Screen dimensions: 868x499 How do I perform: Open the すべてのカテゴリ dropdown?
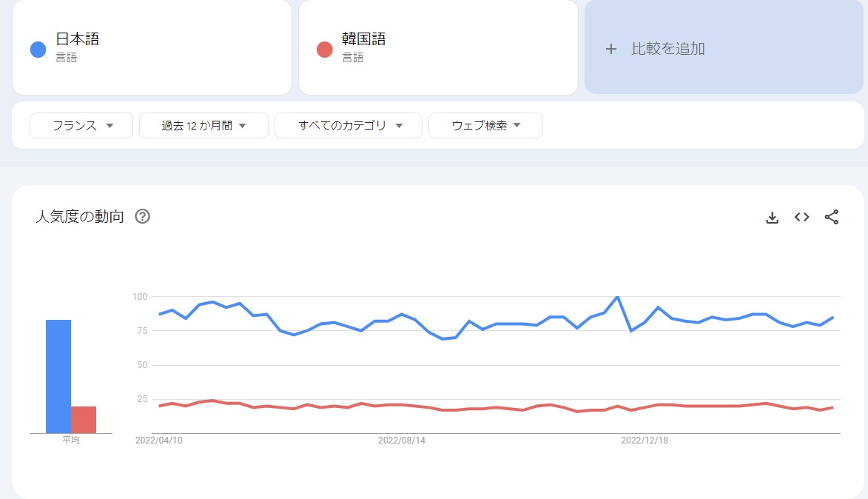click(x=349, y=126)
